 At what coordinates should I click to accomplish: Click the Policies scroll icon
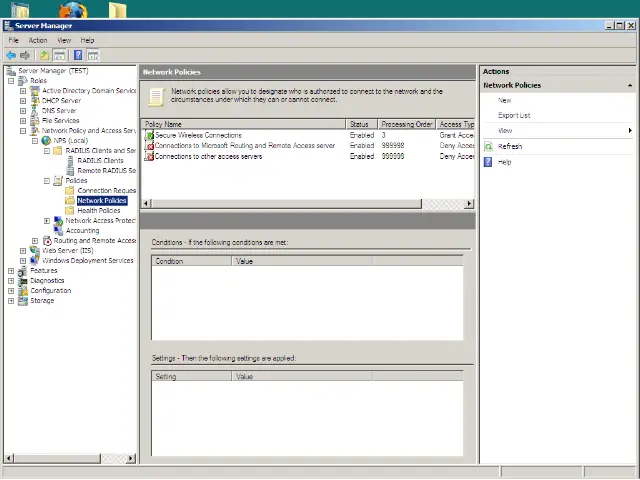click(x=58, y=180)
